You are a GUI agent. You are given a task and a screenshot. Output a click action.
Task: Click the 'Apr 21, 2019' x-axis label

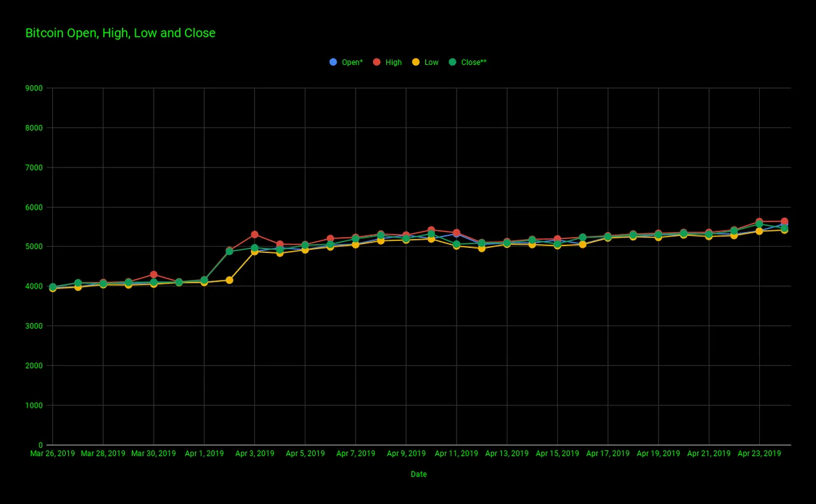pos(709,454)
